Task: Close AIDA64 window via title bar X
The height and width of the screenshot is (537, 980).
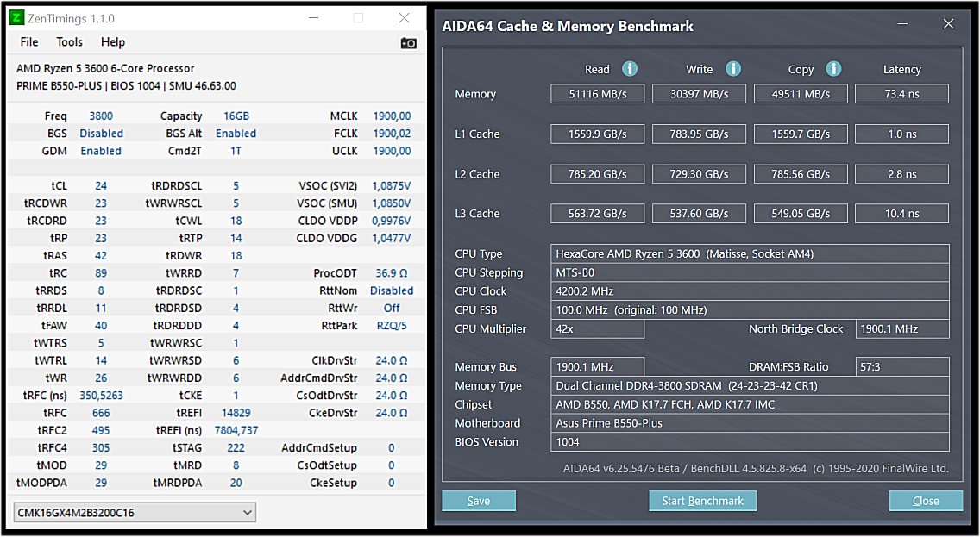Action: [948, 24]
